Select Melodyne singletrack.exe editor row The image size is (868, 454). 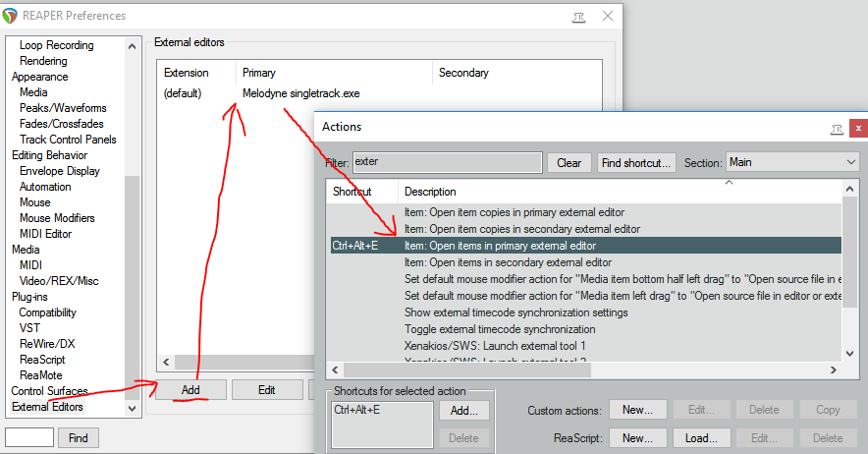coord(301,93)
